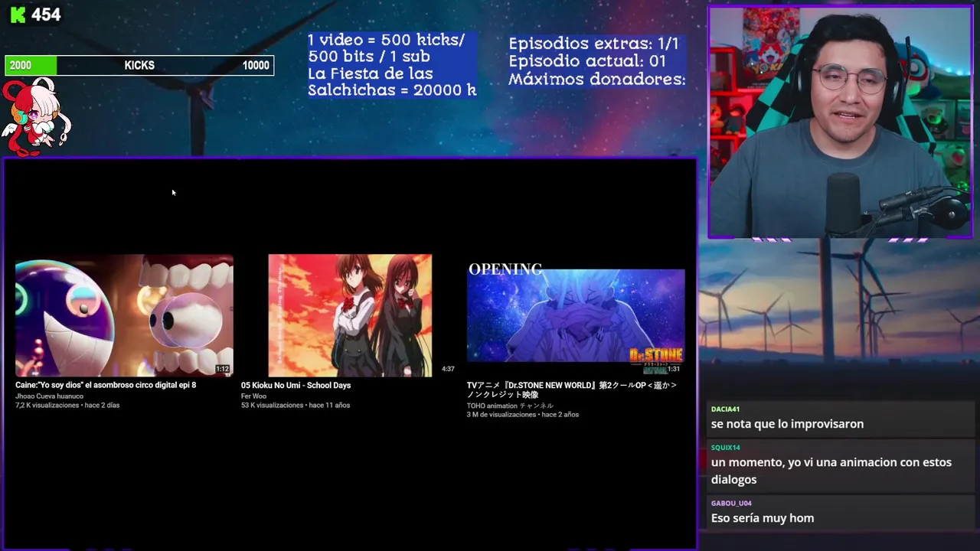This screenshot has width=980, height=551.
Task: Click chat username GABOU_U04
Action: pyautogui.click(x=731, y=503)
